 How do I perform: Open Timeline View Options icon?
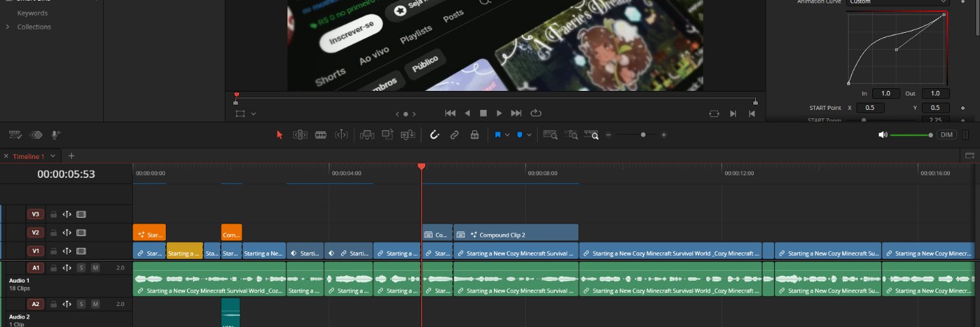point(15,135)
